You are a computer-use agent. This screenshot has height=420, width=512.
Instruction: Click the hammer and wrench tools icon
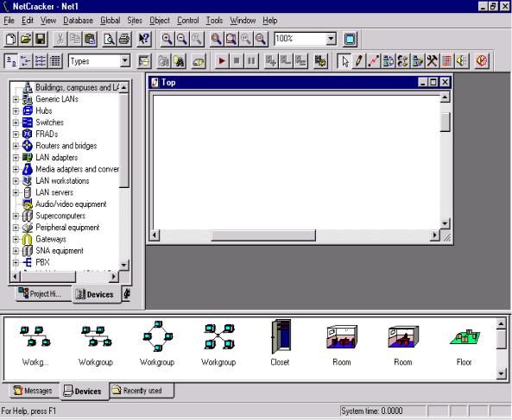pos(432,61)
